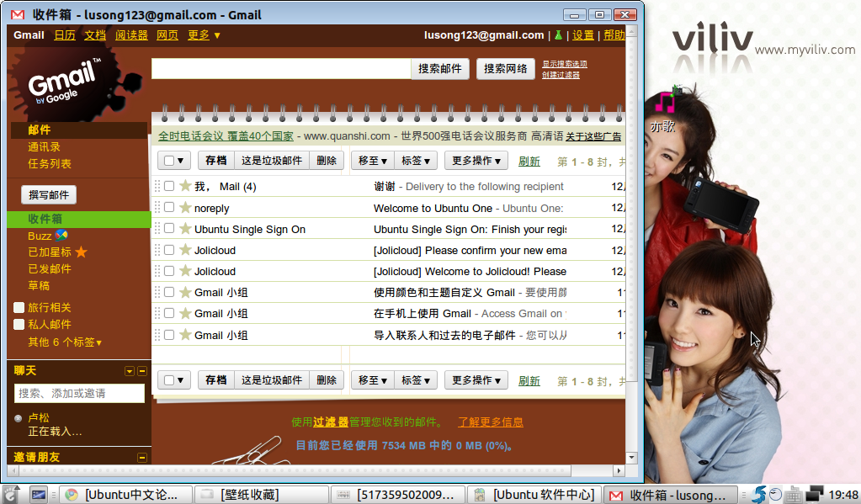Click the show desktop icon in taskbar
Screen dimensions: 861x504
click(x=39, y=495)
